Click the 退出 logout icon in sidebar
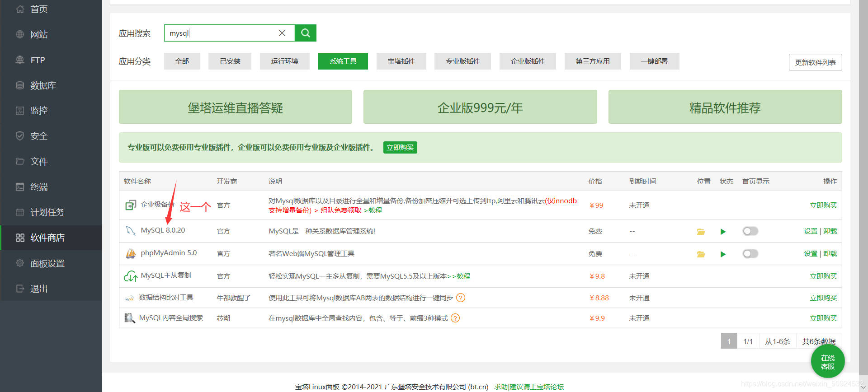Image resolution: width=868 pixels, height=392 pixels. (20, 289)
